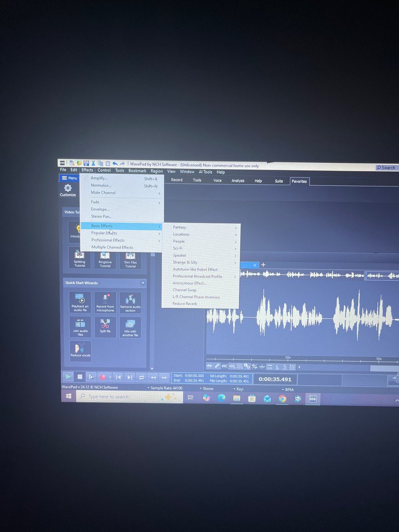Click the Redo arrow icon
This screenshot has width=399, height=532.
tap(122, 164)
